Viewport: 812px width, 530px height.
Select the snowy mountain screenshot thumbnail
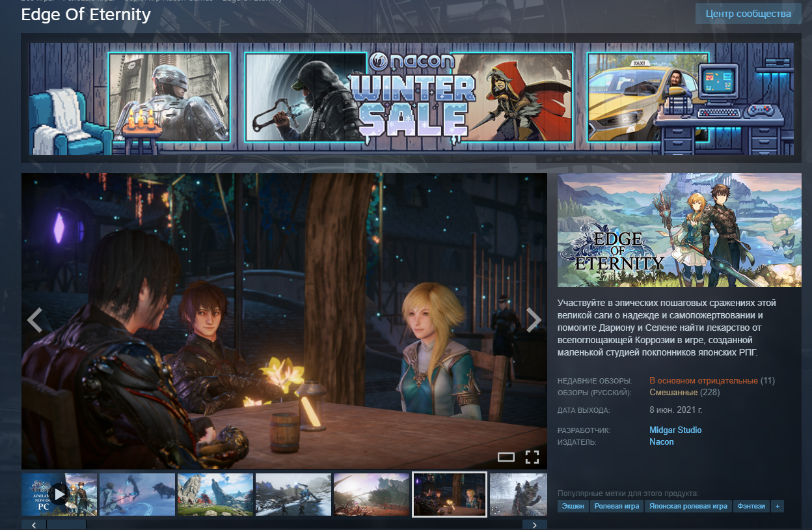tap(293, 495)
